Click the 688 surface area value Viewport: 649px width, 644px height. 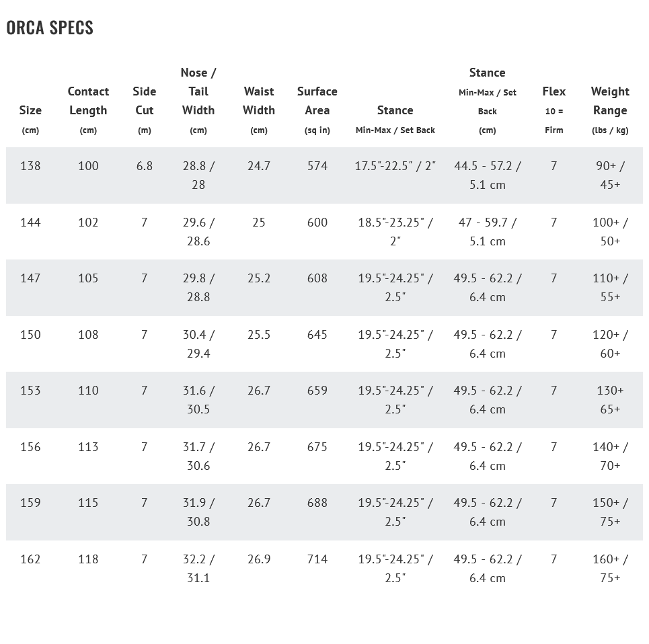pos(317,503)
